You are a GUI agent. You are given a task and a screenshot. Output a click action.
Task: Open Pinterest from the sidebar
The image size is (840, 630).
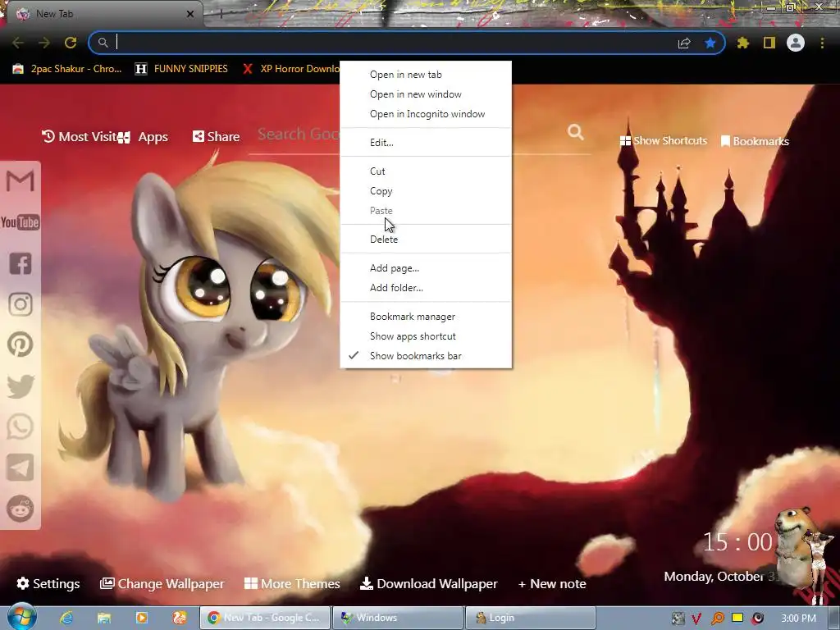pos(21,345)
